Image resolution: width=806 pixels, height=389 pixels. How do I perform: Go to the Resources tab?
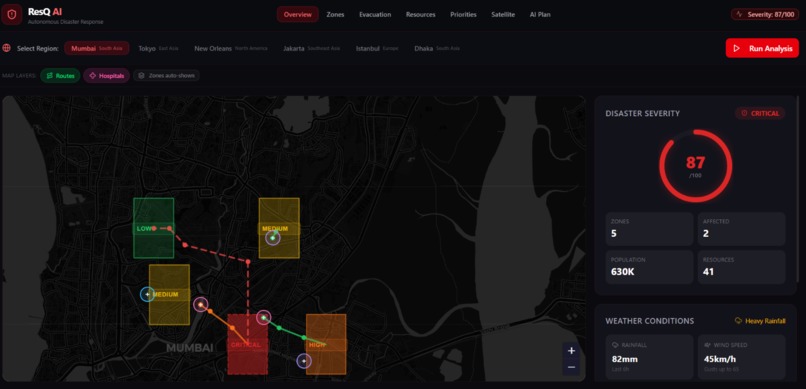(x=420, y=14)
